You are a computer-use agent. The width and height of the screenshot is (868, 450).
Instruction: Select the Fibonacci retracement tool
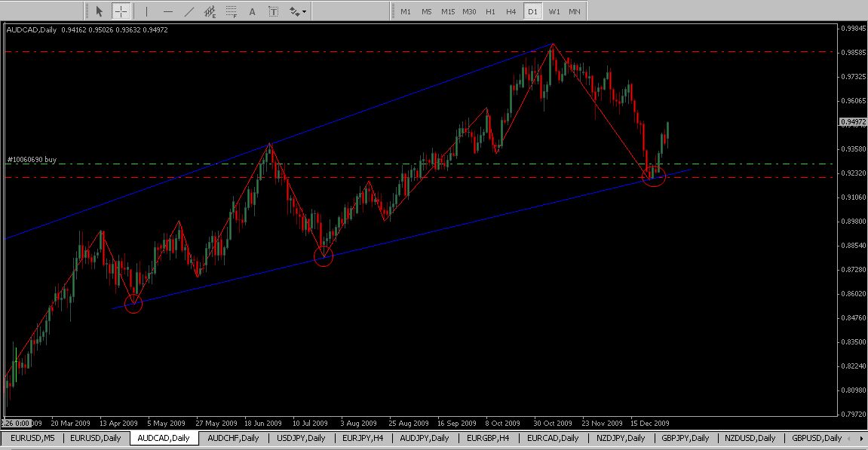tap(232, 11)
